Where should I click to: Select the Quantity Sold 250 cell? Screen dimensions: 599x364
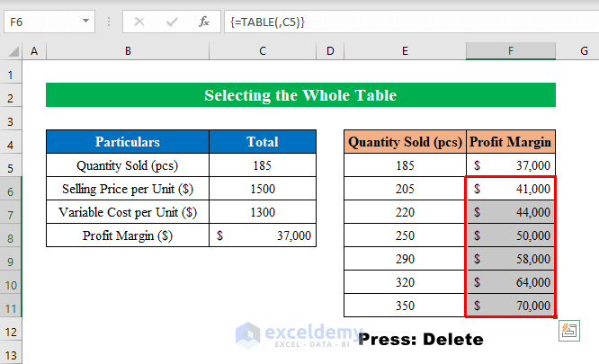(405, 235)
